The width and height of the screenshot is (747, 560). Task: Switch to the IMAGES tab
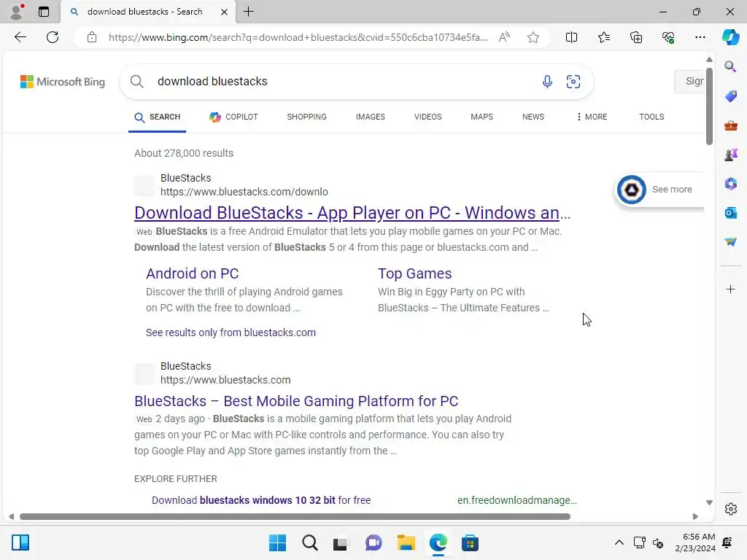pos(370,117)
